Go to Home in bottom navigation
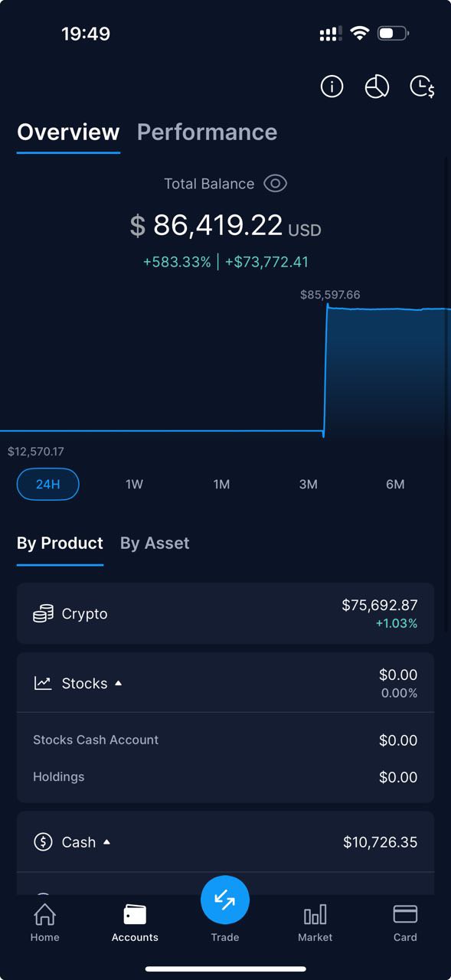This screenshot has width=451, height=980. (x=44, y=922)
